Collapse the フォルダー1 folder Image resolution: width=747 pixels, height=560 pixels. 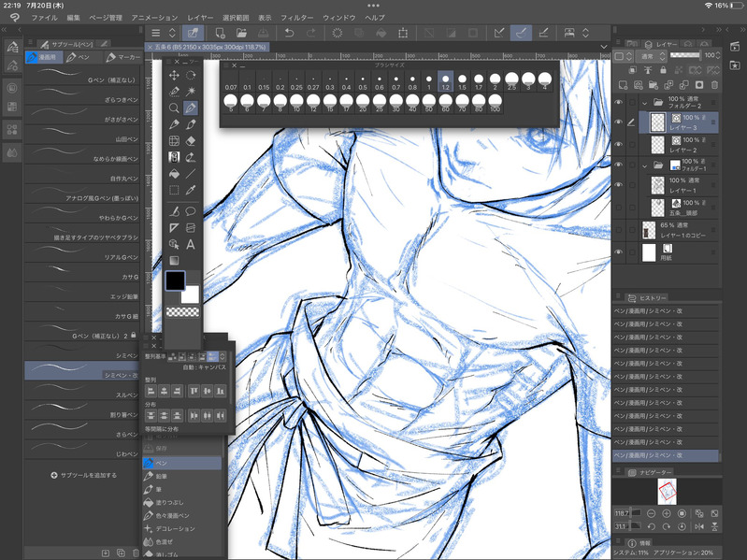tap(644, 165)
